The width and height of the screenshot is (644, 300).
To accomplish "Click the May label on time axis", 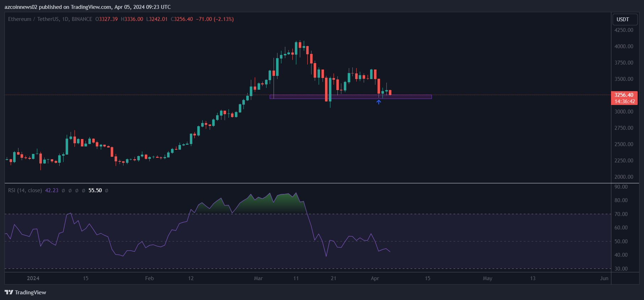I will [x=488, y=278].
